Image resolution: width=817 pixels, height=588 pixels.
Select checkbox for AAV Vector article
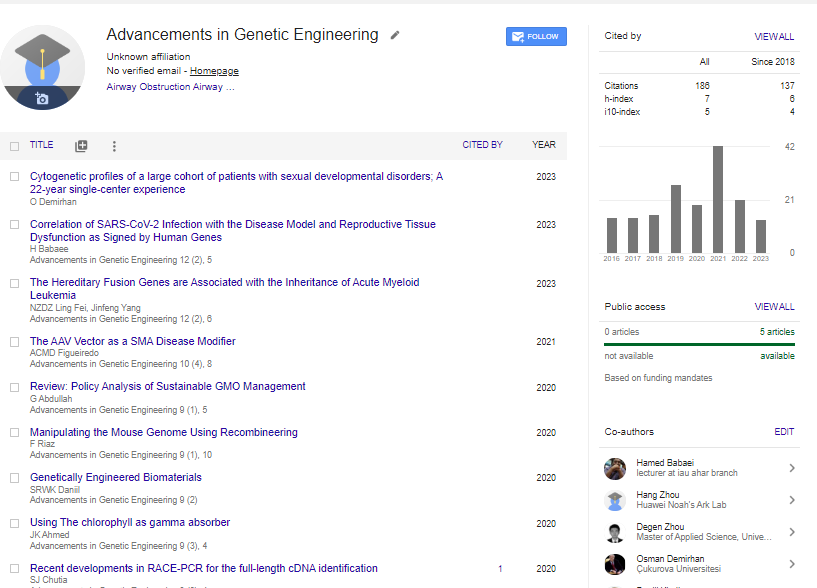14,342
